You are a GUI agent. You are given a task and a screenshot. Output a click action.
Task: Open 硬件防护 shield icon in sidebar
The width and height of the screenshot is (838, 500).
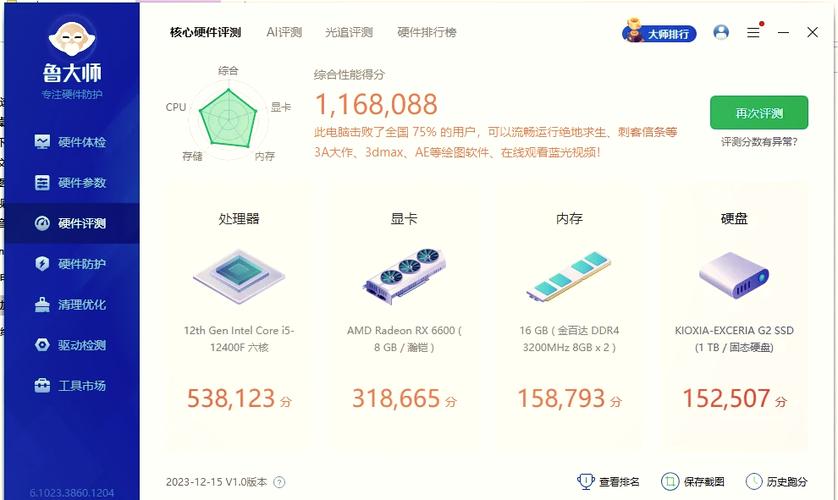coord(42,264)
